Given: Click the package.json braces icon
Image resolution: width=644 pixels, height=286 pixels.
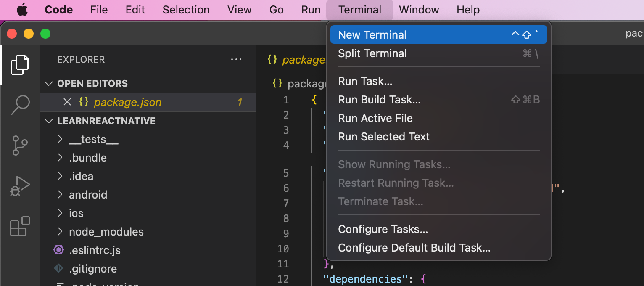Looking at the screenshot, I should pyautogui.click(x=83, y=102).
